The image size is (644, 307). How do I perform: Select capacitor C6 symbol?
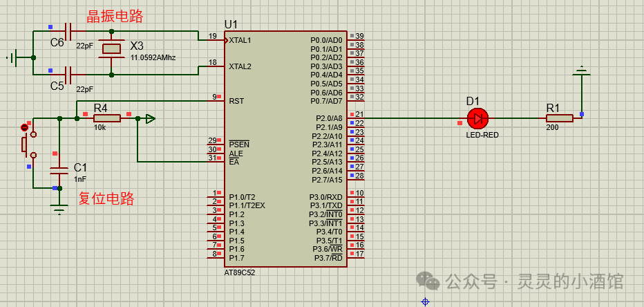point(69,31)
